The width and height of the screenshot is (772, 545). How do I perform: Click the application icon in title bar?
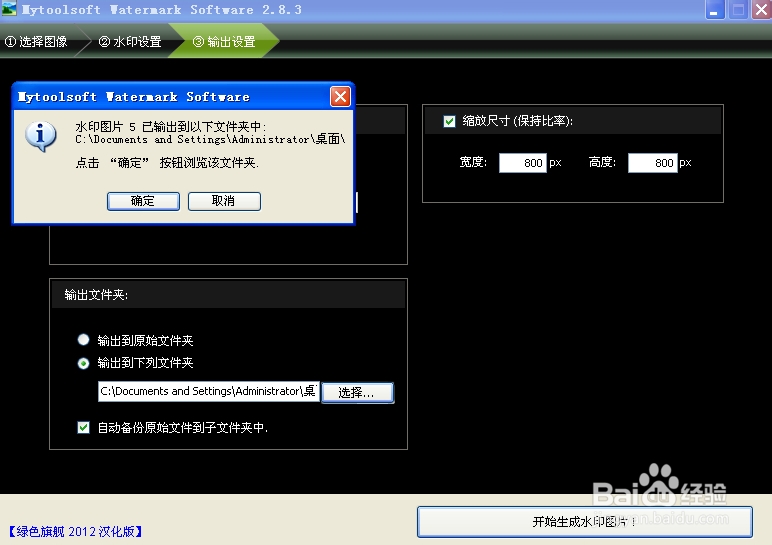click(x=9, y=9)
